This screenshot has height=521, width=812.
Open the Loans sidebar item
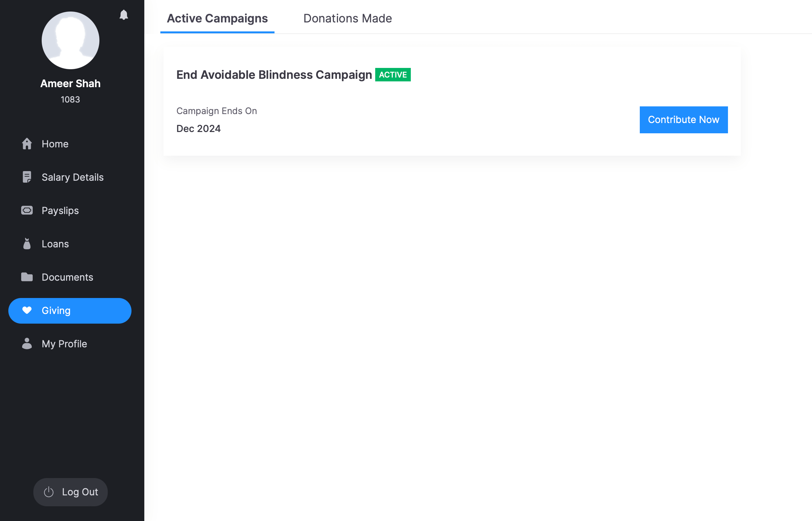[x=55, y=244]
